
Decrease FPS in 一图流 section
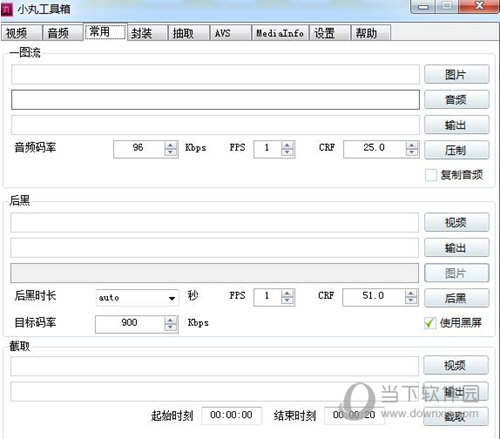point(287,152)
